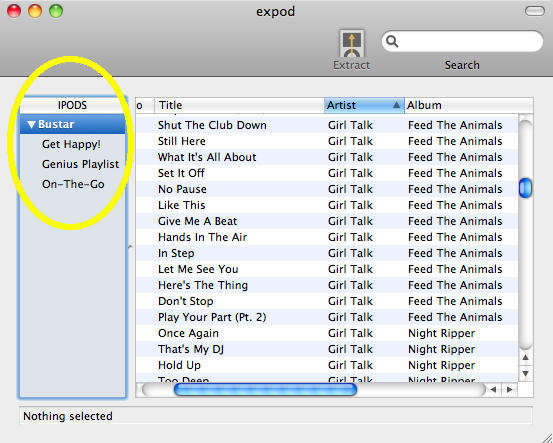Click Girl Talk artist in Hold Up row
Image resolution: width=553 pixels, height=443 pixels.
point(350,365)
